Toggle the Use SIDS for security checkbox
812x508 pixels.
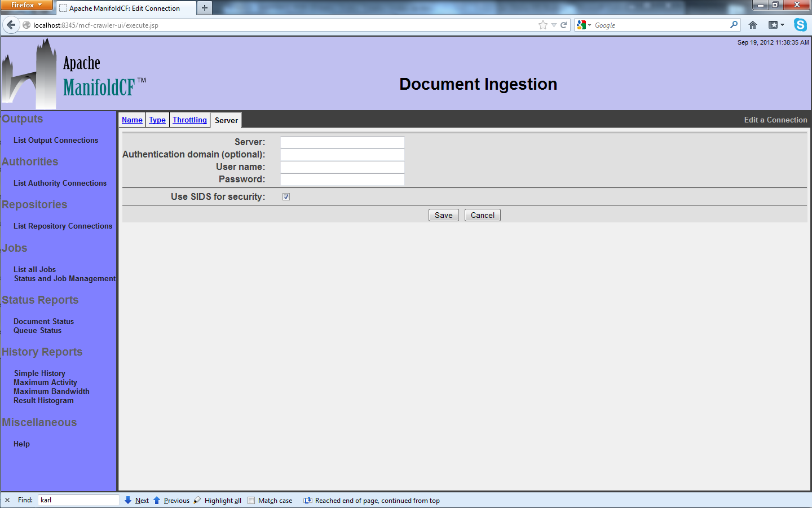tap(286, 197)
